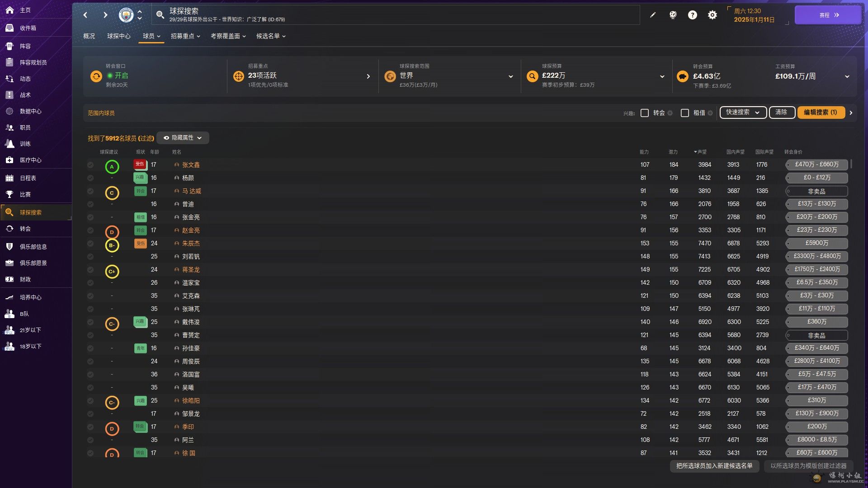Open 医疗中心 medical center sidebar item
The width and height of the screenshot is (868, 488).
[x=30, y=160]
